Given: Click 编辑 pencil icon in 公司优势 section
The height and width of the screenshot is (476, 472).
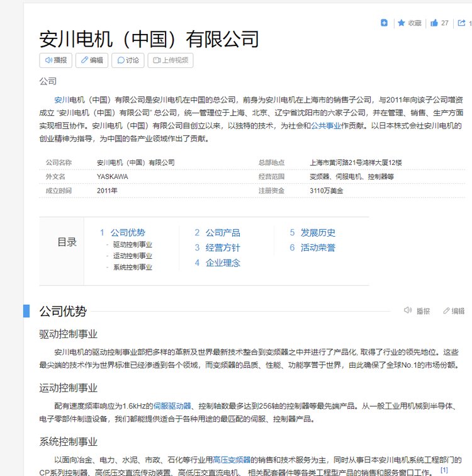Looking at the screenshot, I should tap(446, 310).
